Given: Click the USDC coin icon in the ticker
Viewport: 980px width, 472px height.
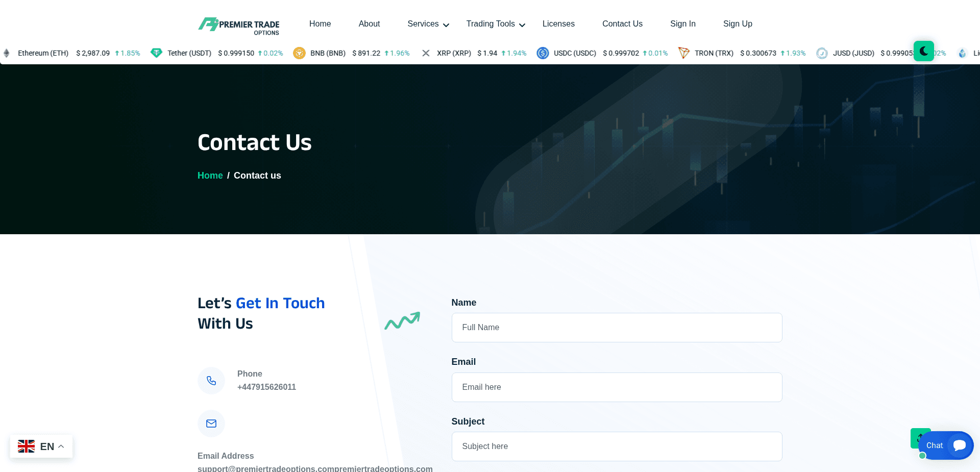Looking at the screenshot, I should point(543,53).
